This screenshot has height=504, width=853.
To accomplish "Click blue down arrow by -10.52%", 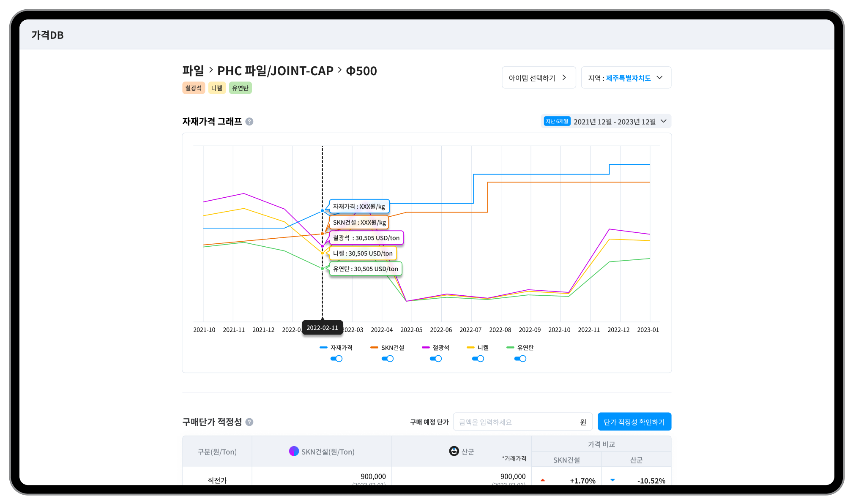I will coord(612,480).
